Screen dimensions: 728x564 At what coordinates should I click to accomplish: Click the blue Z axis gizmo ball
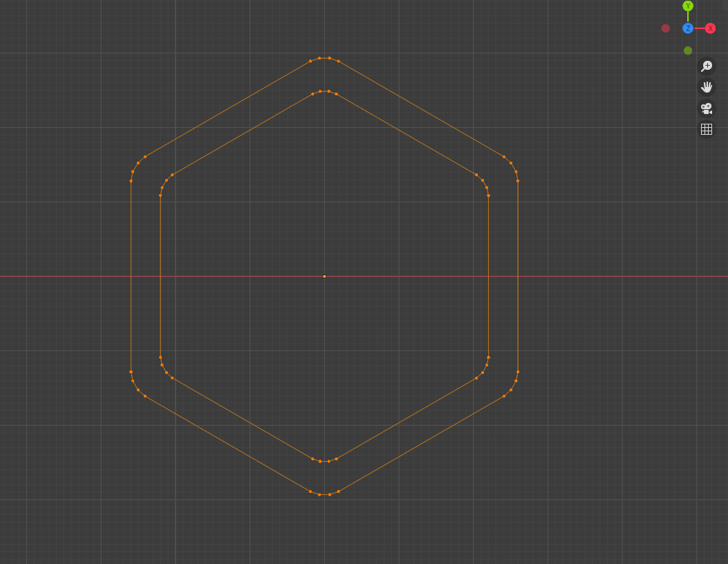tap(688, 28)
